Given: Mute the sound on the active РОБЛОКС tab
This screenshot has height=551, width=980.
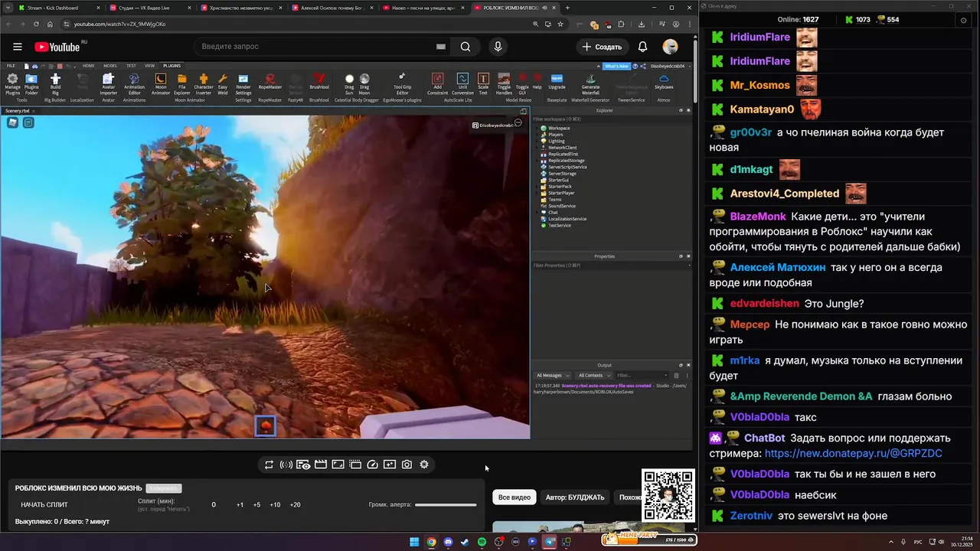Looking at the screenshot, I should click(544, 8).
